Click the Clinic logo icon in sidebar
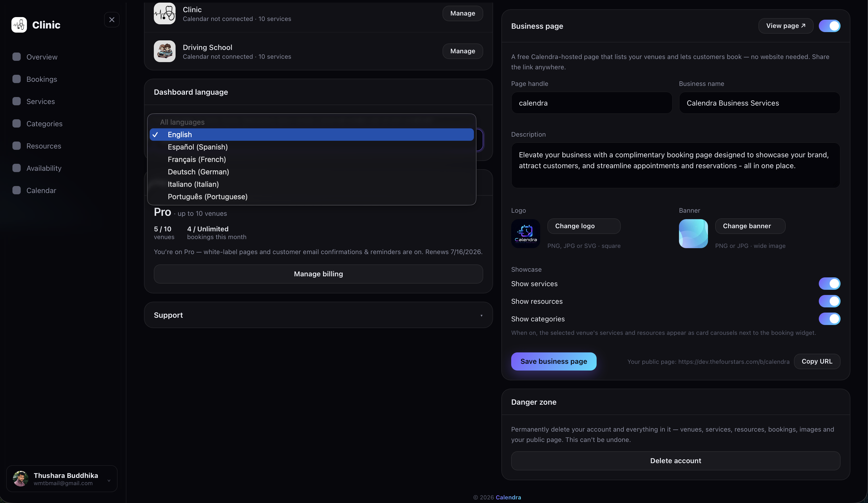Image resolution: width=868 pixels, height=503 pixels. pyautogui.click(x=19, y=25)
